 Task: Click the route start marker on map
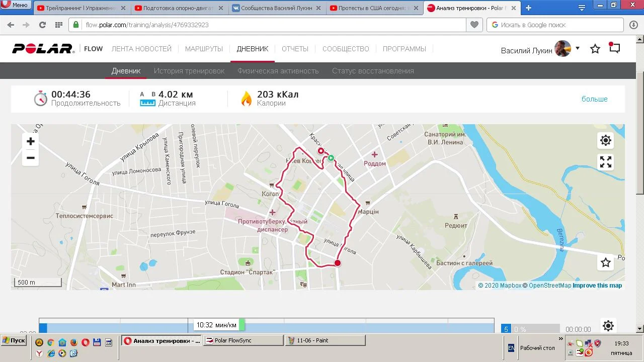click(331, 158)
